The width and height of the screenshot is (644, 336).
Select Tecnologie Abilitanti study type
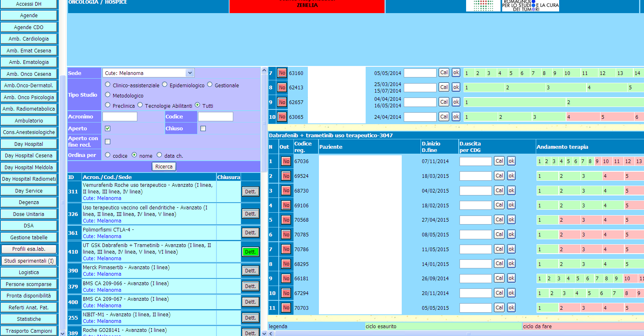tap(140, 105)
